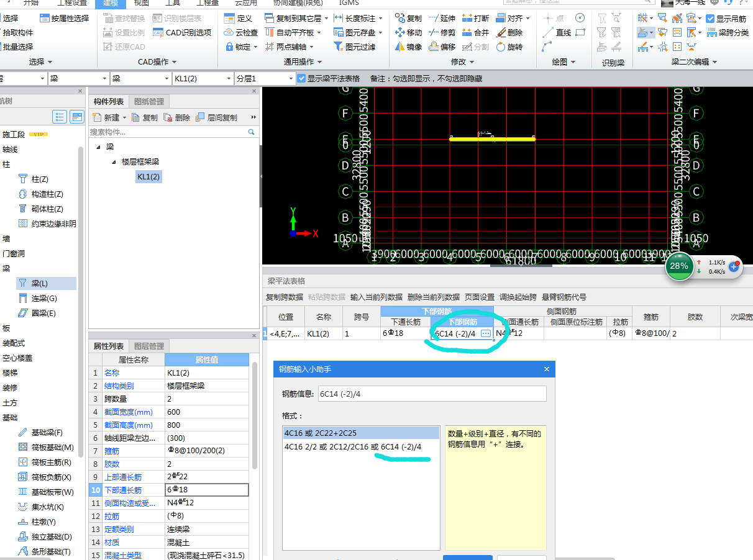Viewport: 753px width, 560px height.
Task: Open the KL1(2) component dropdown
Action: 229,79
